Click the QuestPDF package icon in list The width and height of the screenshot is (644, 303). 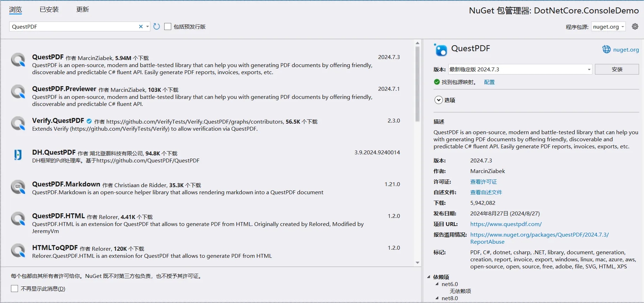(18, 60)
